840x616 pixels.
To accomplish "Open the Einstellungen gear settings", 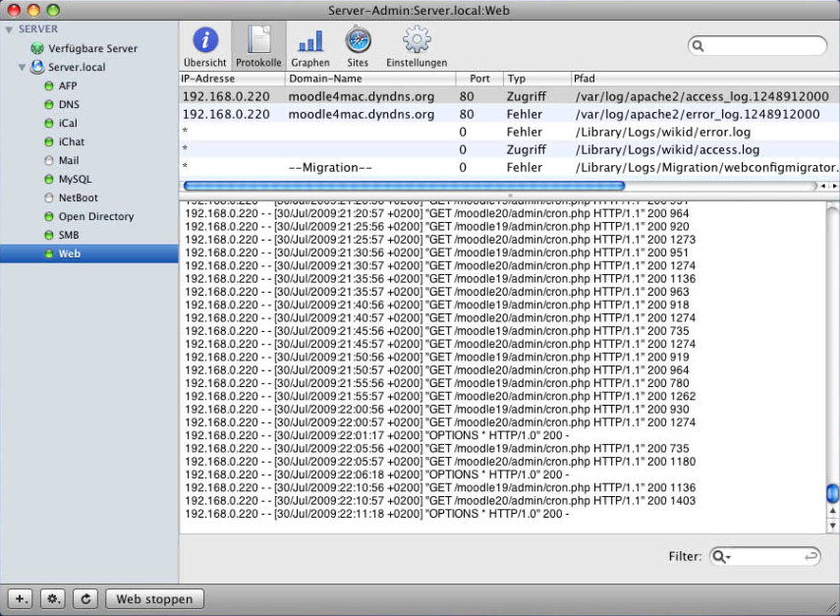I will click(x=417, y=45).
